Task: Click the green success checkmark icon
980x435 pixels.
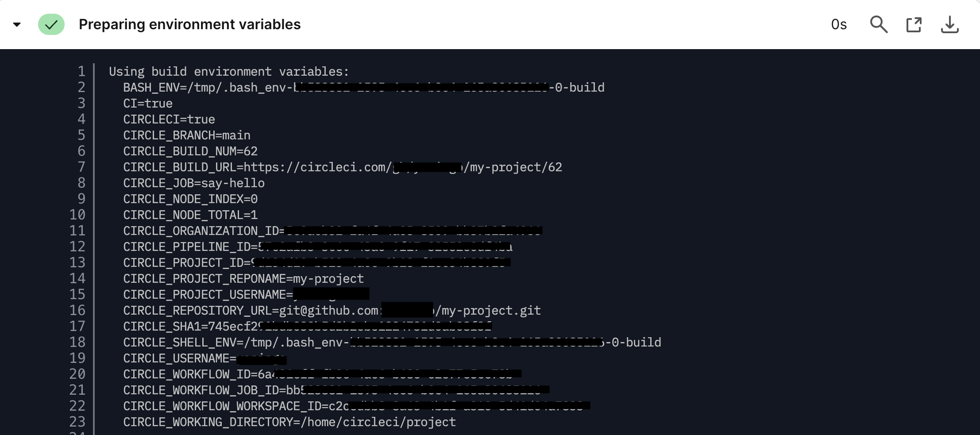Action: click(x=51, y=24)
